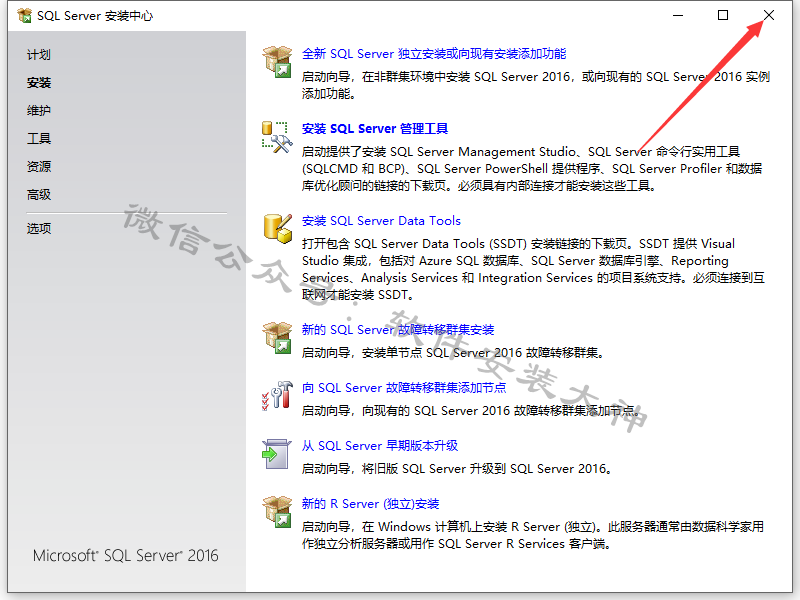This screenshot has width=800, height=600.
Task: Click the new R Server standalone install icon
Action: 277,511
